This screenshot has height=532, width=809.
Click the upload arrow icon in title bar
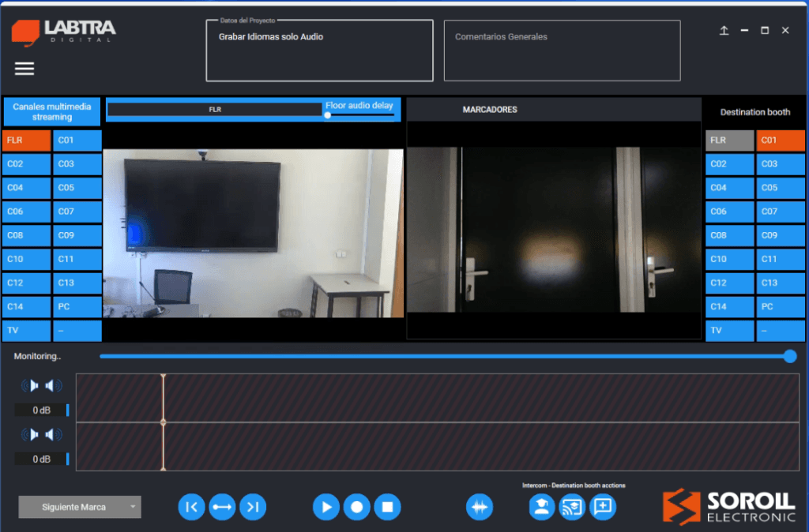(x=724, y=31)
